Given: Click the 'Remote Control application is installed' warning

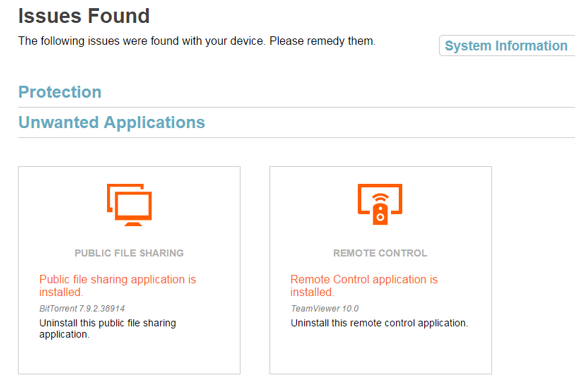Looking at the screenshot, I should click(364, 286).
